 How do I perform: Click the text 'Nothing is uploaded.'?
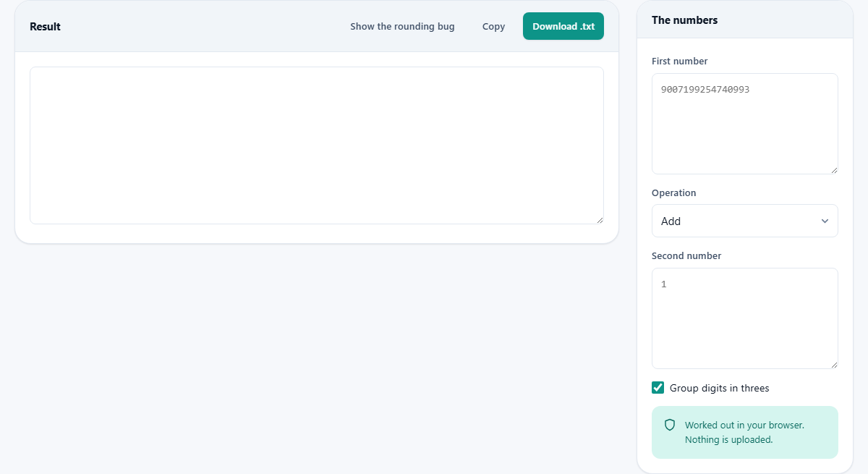(x=729, y=439)
